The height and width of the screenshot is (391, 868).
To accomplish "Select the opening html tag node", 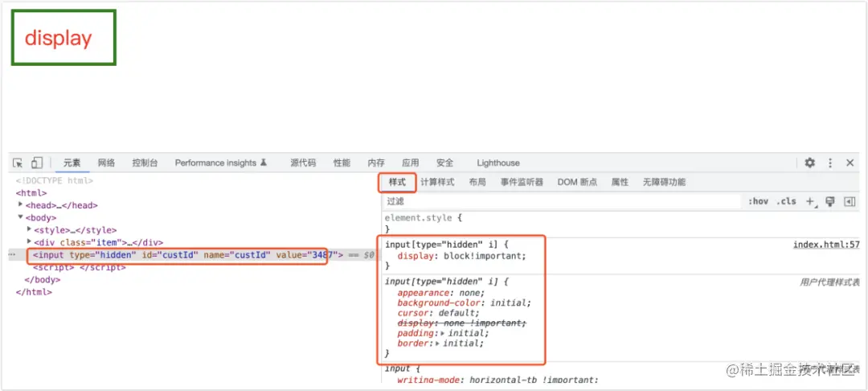I will (x=31, y=193).
